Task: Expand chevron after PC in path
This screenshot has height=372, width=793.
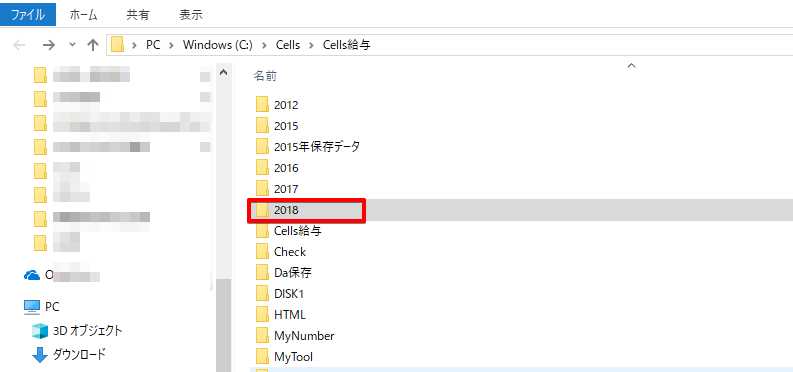Action: click(171, 45)
